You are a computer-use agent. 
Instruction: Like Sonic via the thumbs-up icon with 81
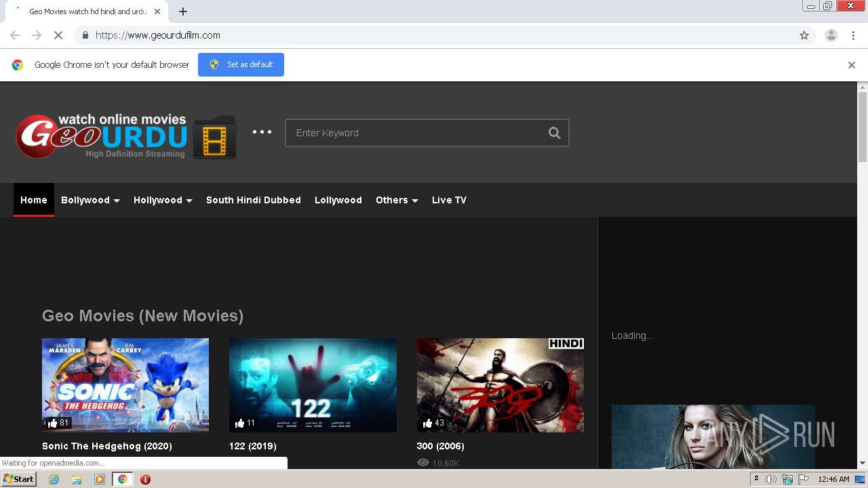tap(53, 423)
